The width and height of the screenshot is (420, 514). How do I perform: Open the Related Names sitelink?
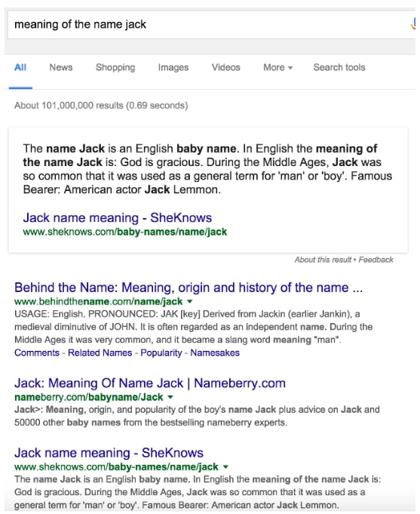100,352
